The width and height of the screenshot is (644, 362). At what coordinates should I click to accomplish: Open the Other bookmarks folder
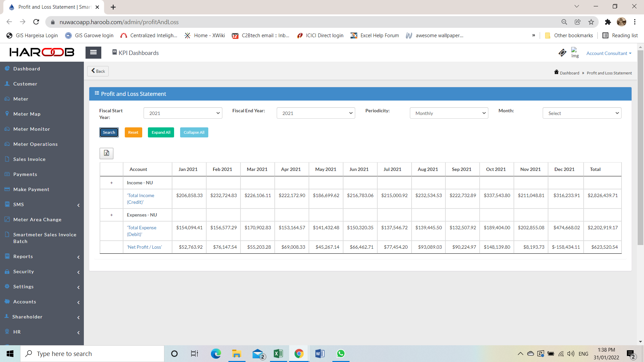pos(569,36)
